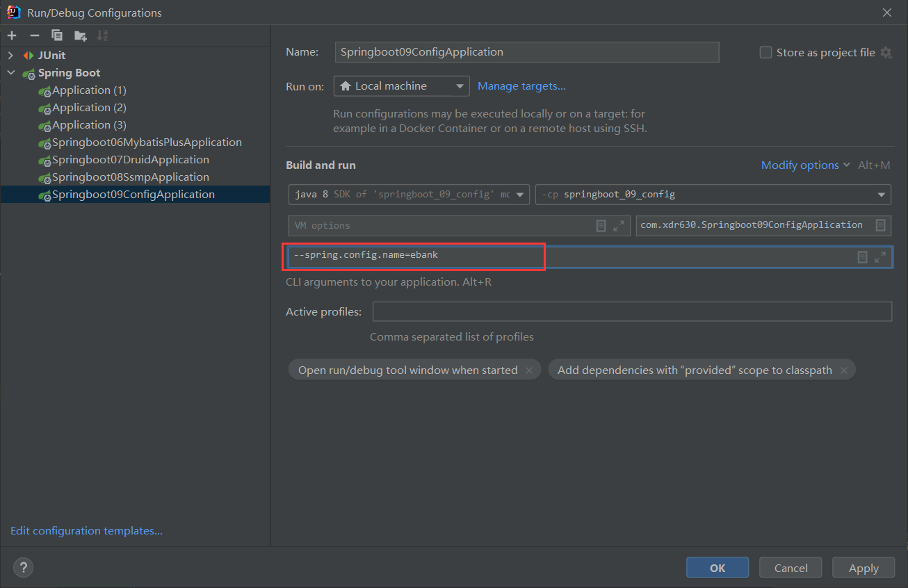
Task: Confirm with the OK button
Action: [x=718, y=568]
